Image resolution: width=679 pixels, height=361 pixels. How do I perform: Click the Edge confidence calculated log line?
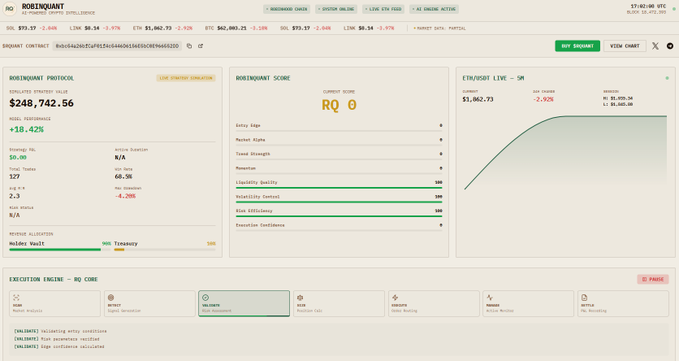click(59, 347)
